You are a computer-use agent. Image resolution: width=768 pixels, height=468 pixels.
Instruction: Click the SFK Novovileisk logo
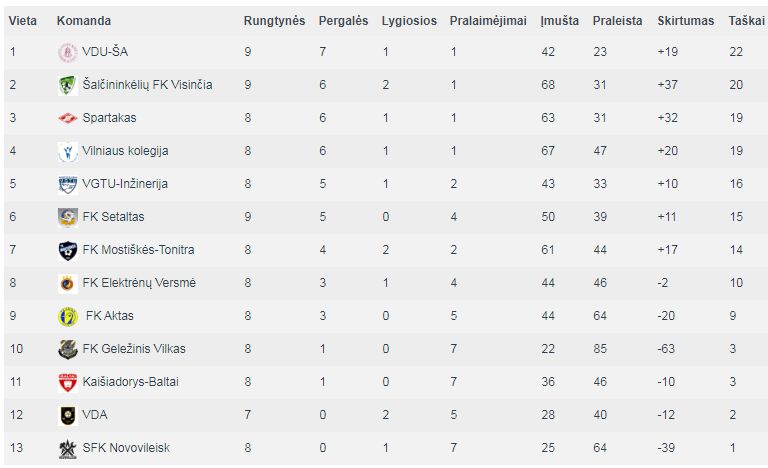68,448
